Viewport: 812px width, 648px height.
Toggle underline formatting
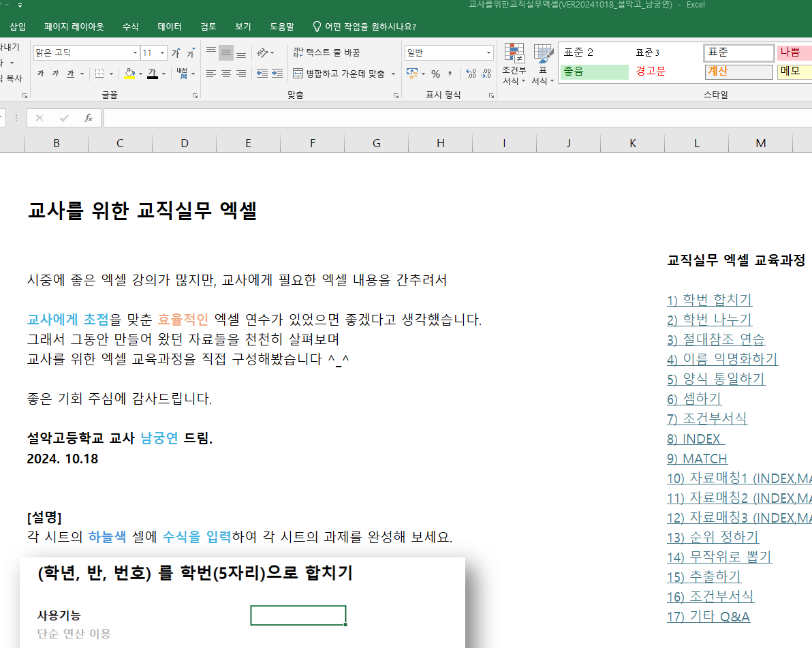click(70, 74)
